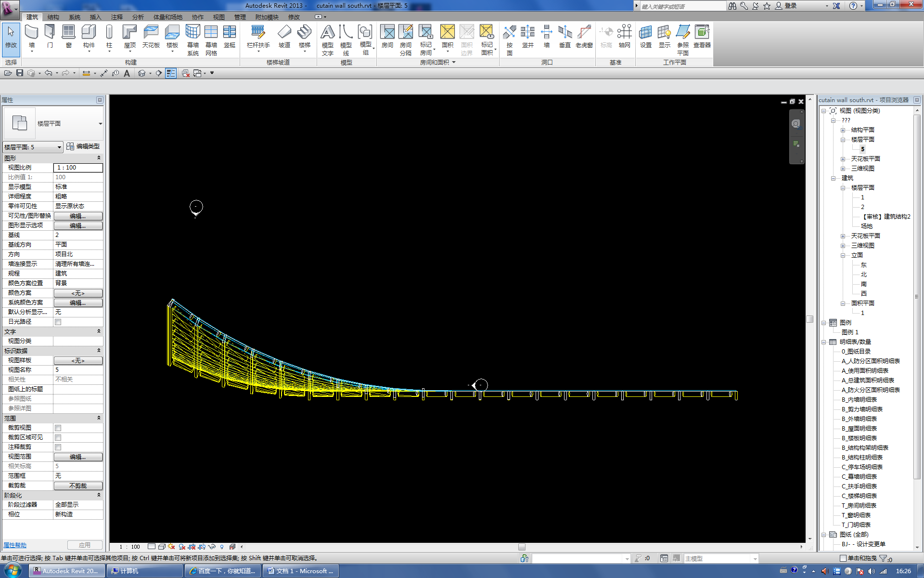
Task: Select the Curtain System (幕墙系统) tool
Action: click(193, 40)
